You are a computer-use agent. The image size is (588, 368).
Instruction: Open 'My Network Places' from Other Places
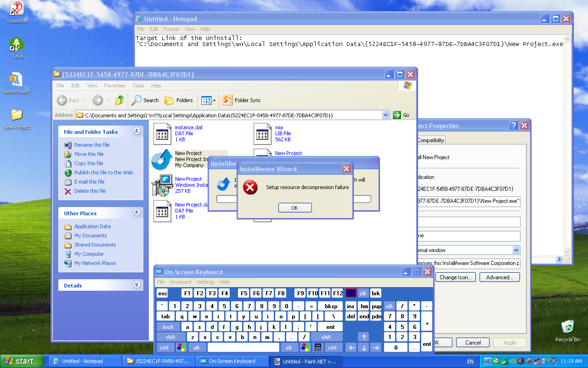tap(95, 263)
